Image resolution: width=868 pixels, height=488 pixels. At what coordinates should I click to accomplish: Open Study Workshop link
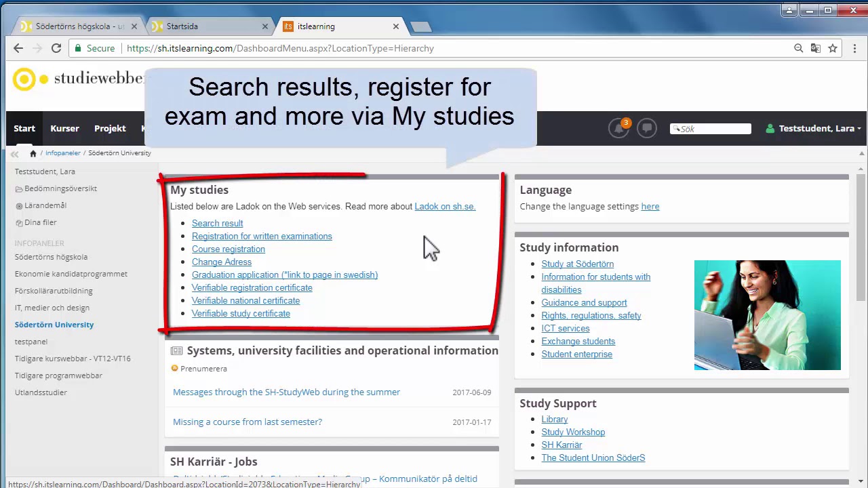click(573, 432)
